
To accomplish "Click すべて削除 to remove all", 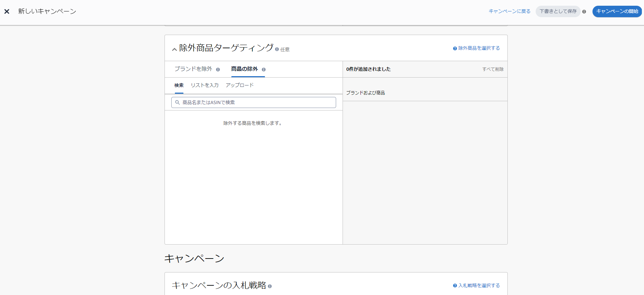I will coord(493,69).
